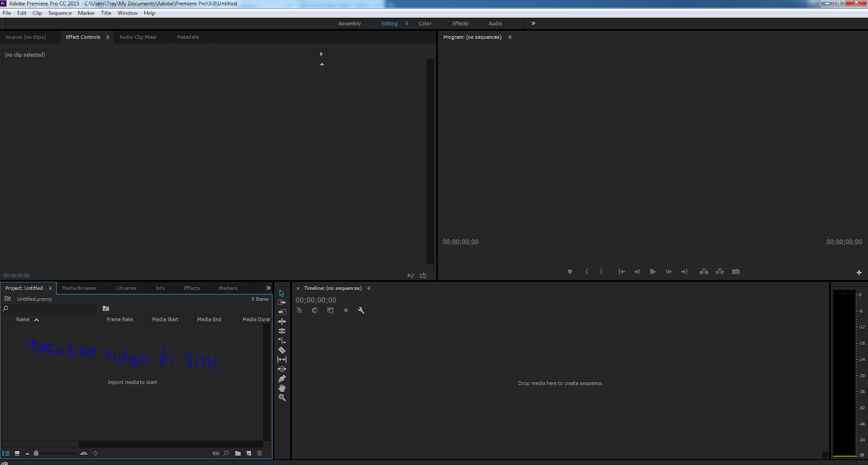Select the Track Select Backward tool
The image size is (868, 465).
282,312
